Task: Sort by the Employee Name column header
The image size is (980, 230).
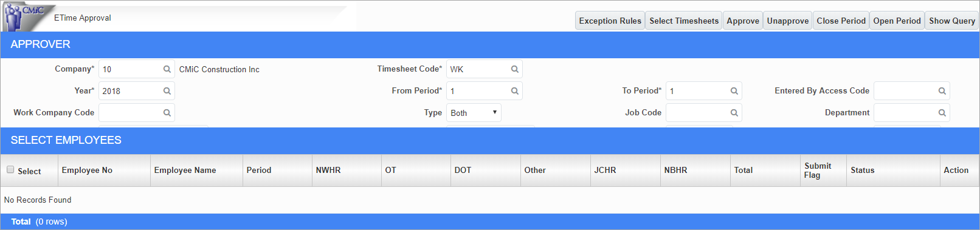Action: [185, 171]
